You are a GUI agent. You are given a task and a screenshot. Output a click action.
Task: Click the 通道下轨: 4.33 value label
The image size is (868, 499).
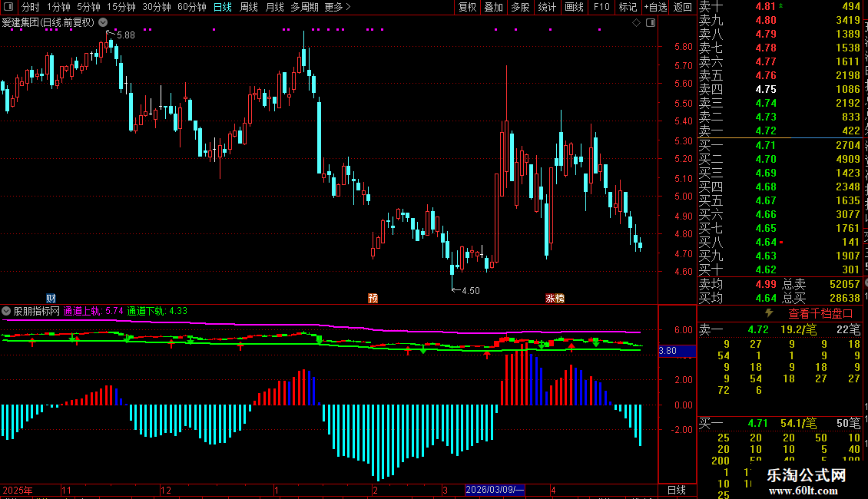coord(157,311)
